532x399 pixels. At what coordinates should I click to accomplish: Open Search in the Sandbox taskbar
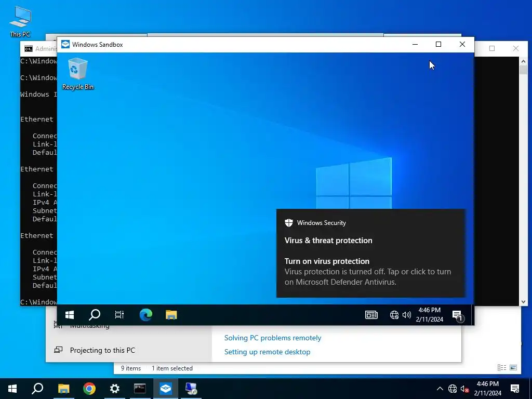[95, 315]
